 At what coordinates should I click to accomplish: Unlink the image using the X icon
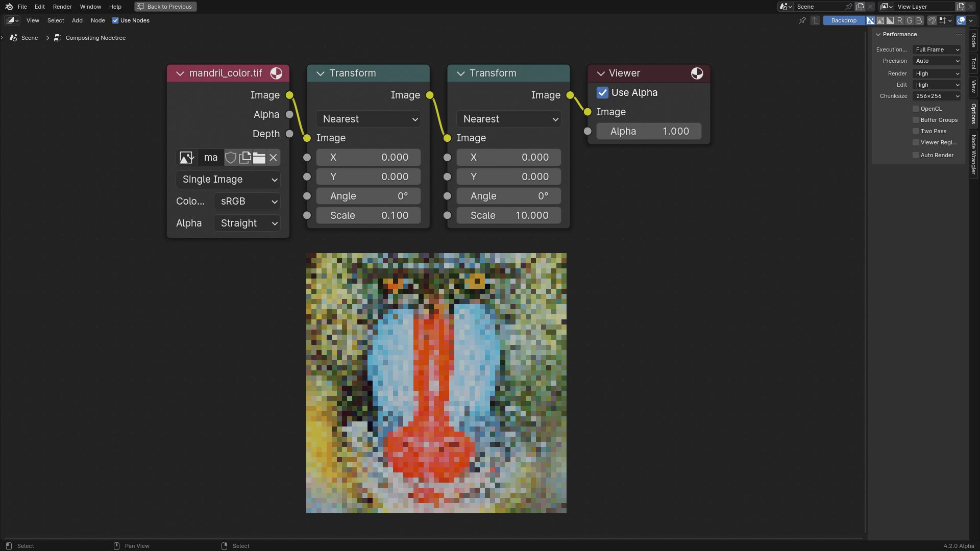[x=273, y=157]
